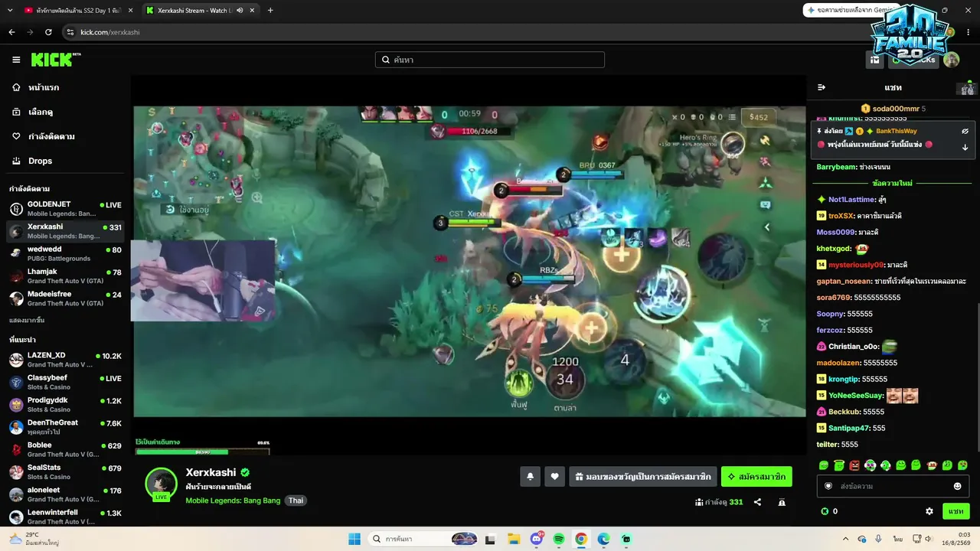
Task: Click username mysteriously09 in chat
Action: 856,265
